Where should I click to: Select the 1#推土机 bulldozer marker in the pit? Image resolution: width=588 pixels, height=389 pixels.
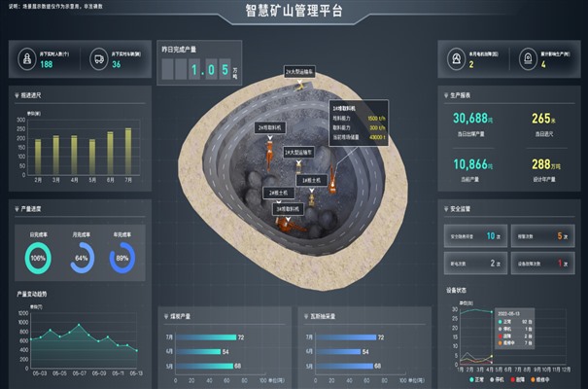click(312, 181)
